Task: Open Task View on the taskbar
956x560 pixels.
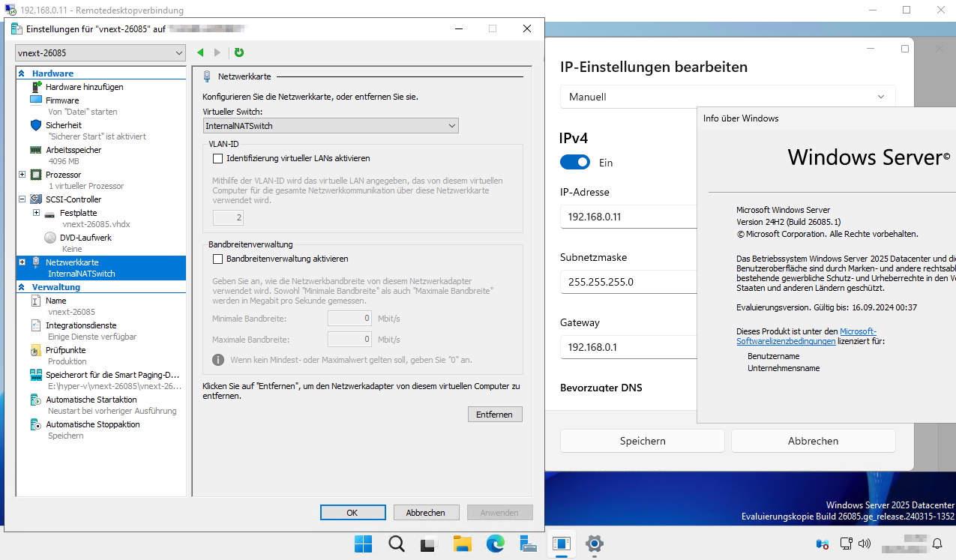Action: (x=429, y=544)
